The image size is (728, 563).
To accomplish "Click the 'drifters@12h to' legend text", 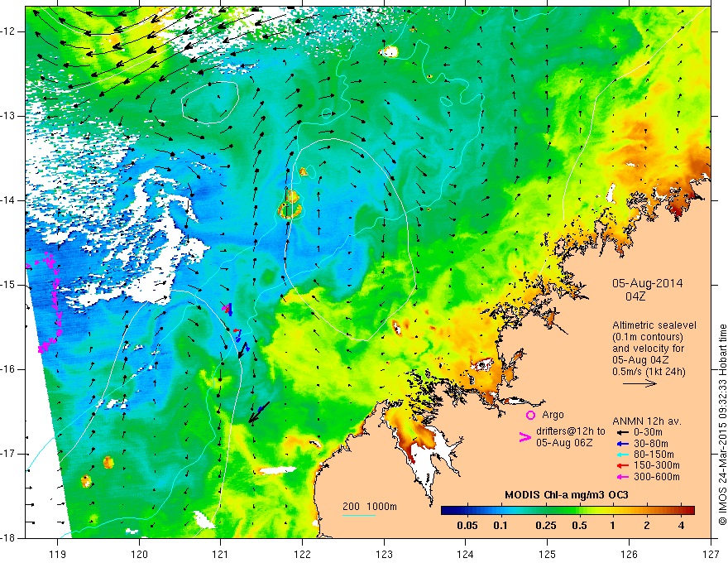I will (x=571, y=431).
